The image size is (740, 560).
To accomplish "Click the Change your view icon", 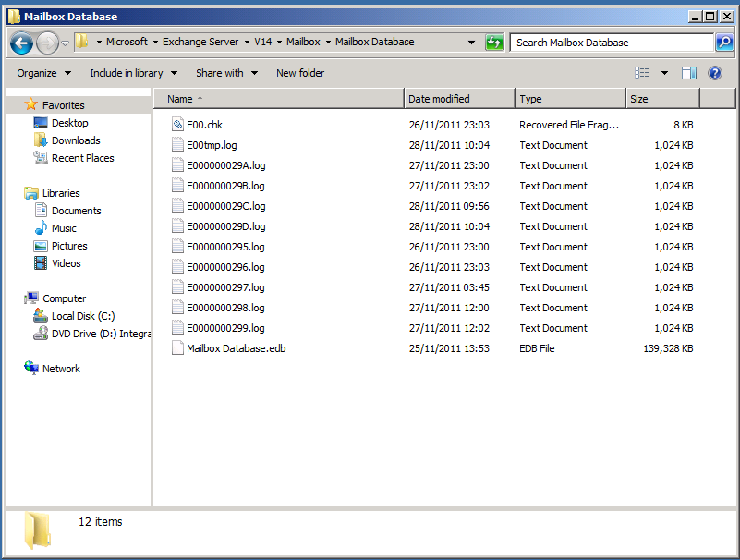I will [642, 73].
